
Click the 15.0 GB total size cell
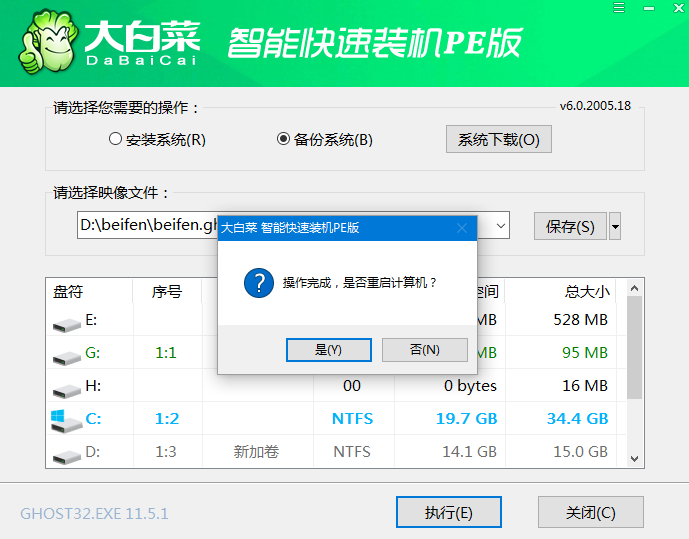tap(580, 452)
